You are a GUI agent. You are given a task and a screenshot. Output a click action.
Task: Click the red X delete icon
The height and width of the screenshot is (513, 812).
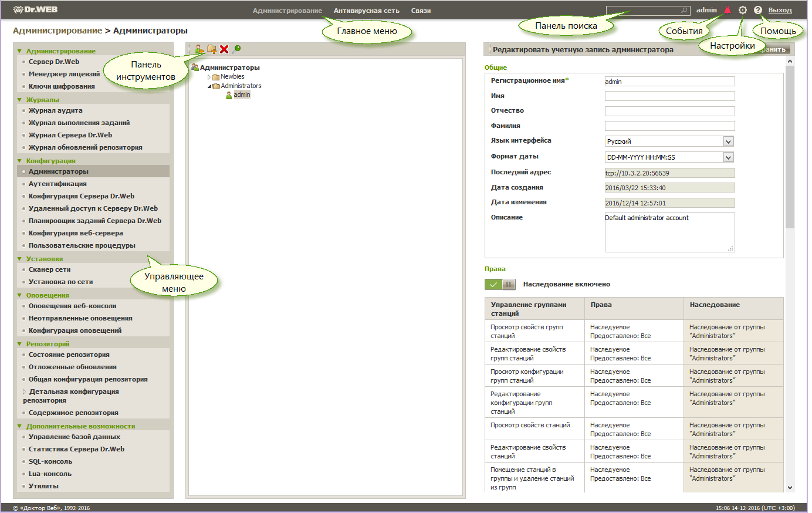[x=224, y=50]
